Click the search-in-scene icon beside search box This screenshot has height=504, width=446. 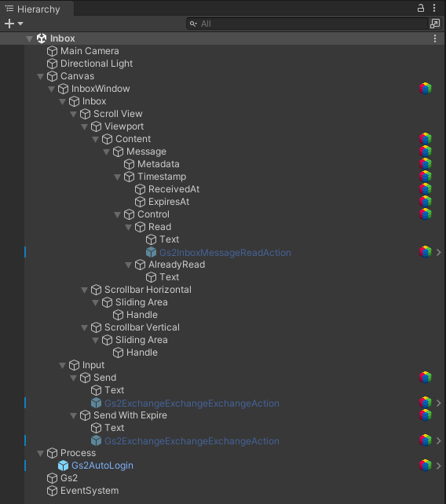(x=435, y=24)
